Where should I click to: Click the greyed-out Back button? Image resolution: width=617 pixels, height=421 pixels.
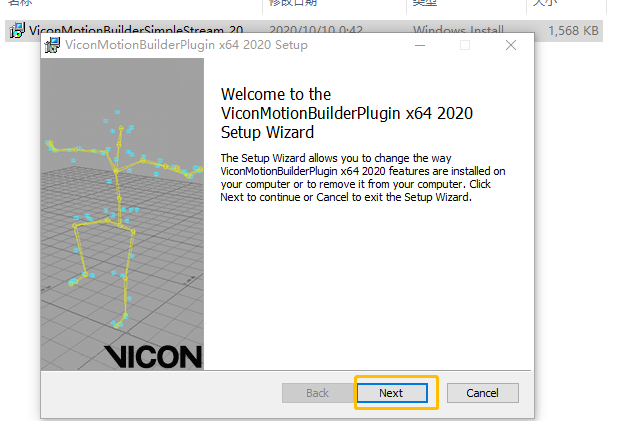click(x=317, y=393)
